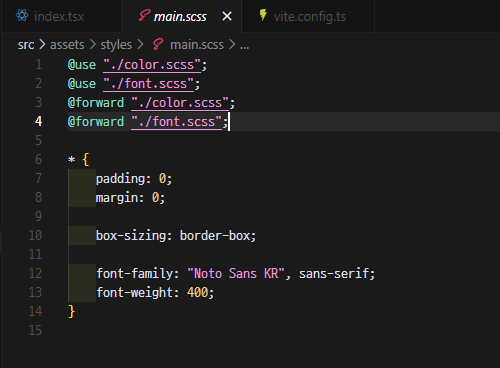500x368 pixels.
Task: Click the font-family property name
Action: pos(135,274)
